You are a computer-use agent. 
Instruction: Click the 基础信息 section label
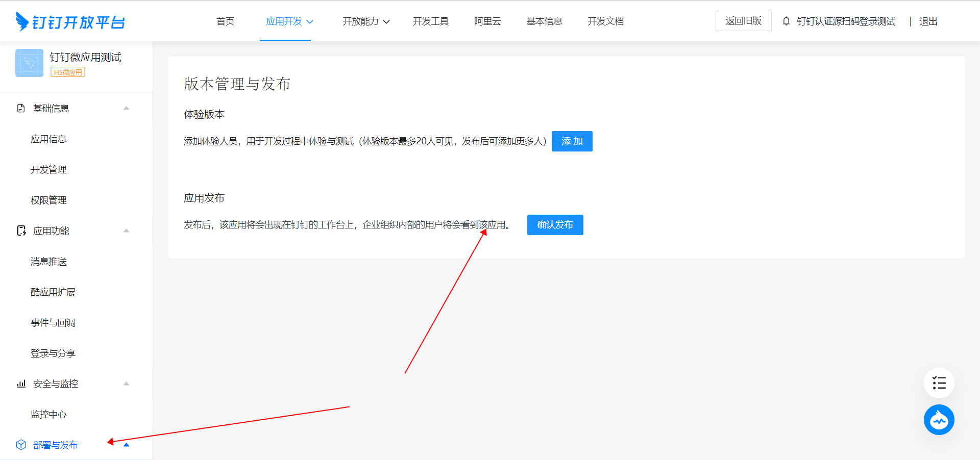(51, 108)
